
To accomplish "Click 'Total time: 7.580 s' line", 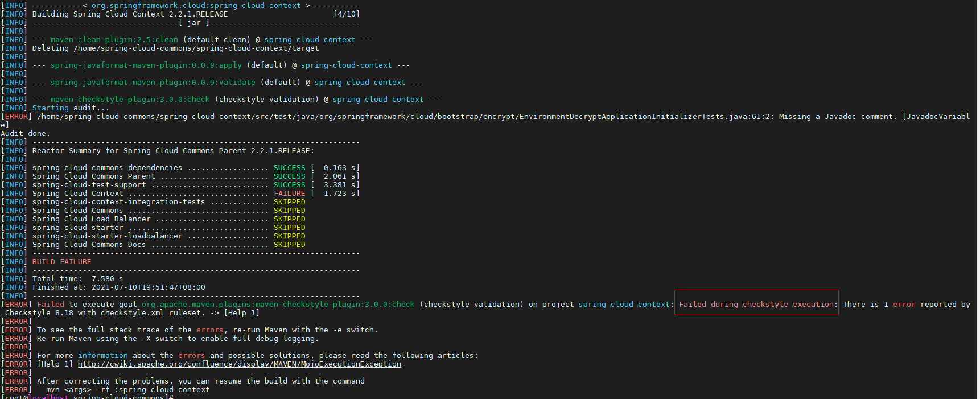I will (x=77, y=279).
